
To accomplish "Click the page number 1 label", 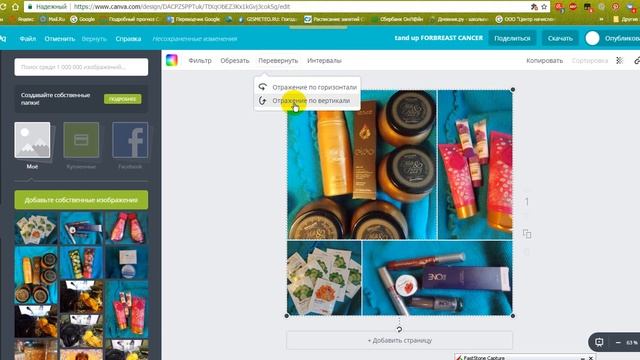I will coord(527,202).
